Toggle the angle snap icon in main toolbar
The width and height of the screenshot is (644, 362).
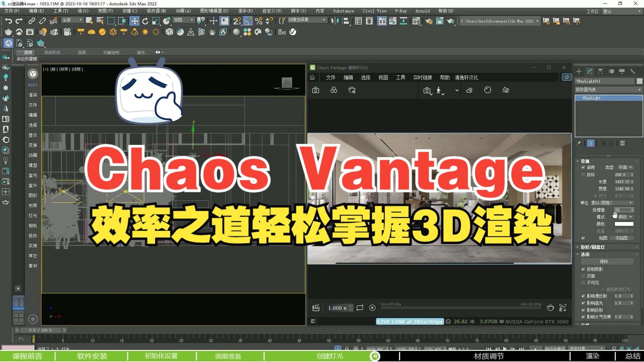point(248,21)
